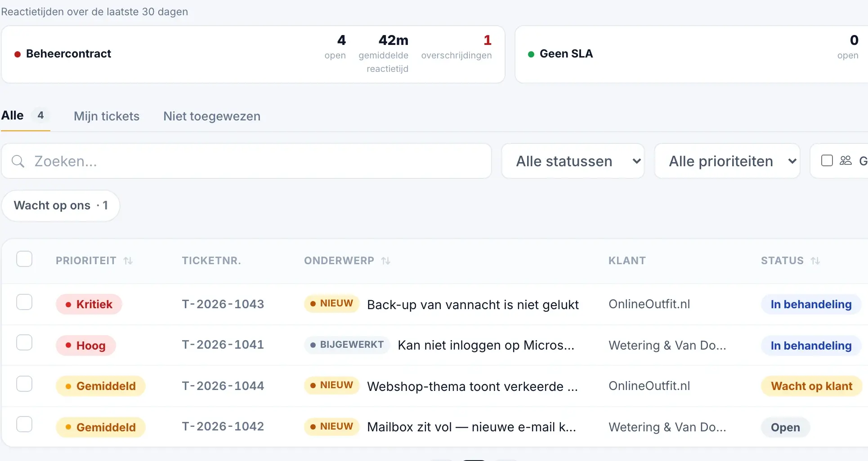Switch to the Alle tab
The width and height of the screenshot is (868, 461).
[x=25, y=116]
